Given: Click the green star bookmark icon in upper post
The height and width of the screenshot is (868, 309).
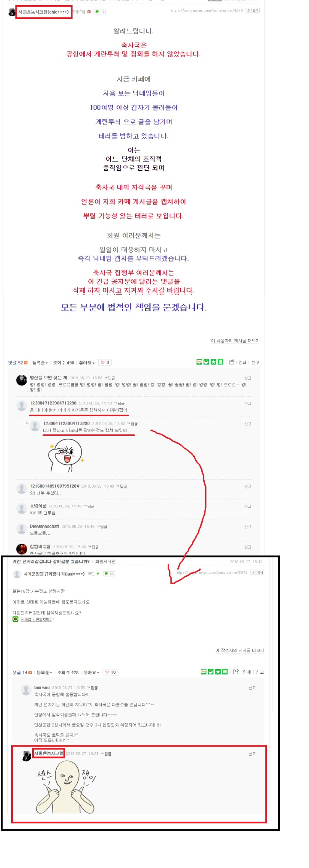Looking at the screenshot, I should (x=213, y=362).
